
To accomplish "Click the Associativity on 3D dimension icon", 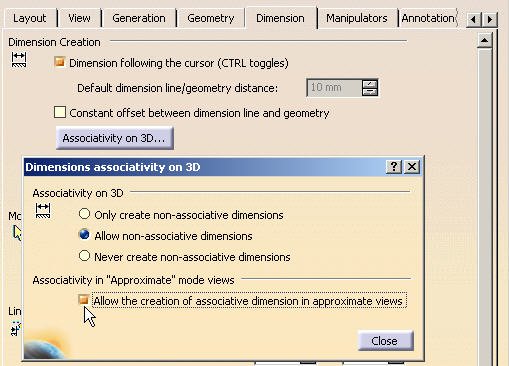I will [43, 211].
